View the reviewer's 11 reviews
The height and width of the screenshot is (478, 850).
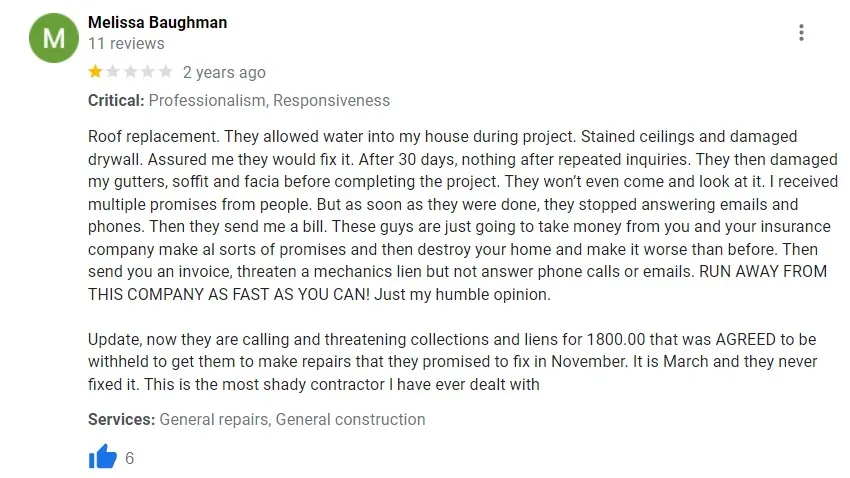(x=126, y=43)
